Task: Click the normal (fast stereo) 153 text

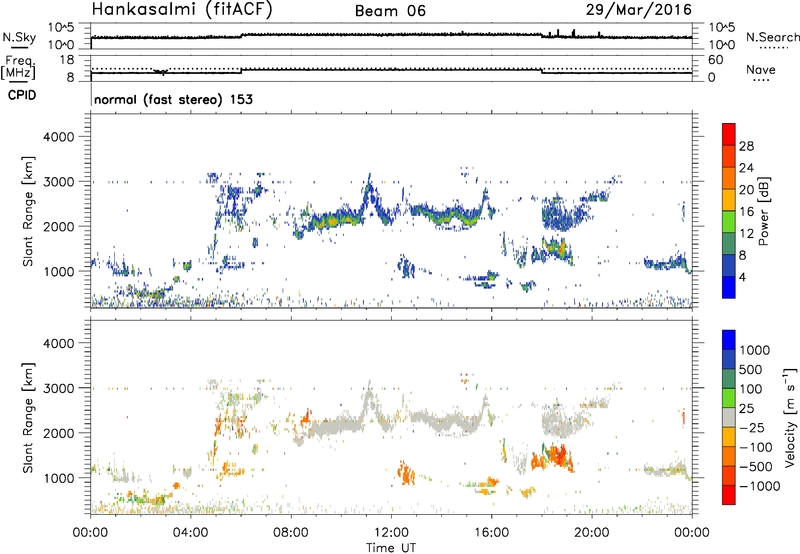Action: [x=173, y=99]
